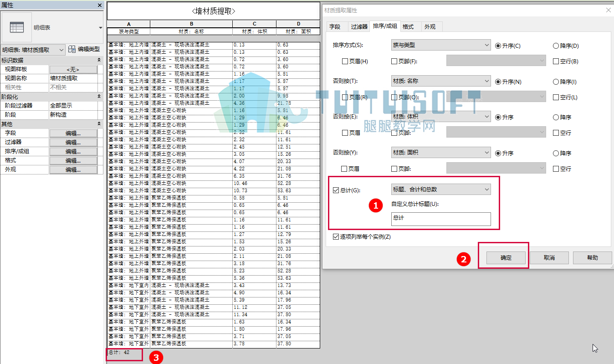Select 升序(C) radio button
This screenshot has height=364, width=614.
coord(498,46)
